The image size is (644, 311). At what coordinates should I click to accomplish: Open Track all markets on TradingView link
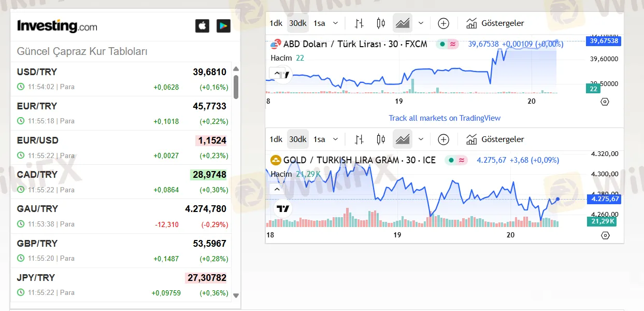445,118
